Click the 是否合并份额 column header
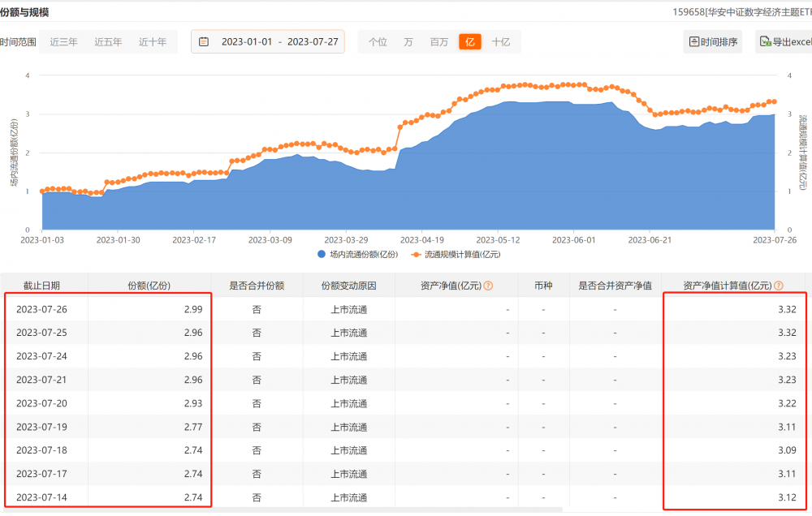812x516 pixels. [257, 286]
